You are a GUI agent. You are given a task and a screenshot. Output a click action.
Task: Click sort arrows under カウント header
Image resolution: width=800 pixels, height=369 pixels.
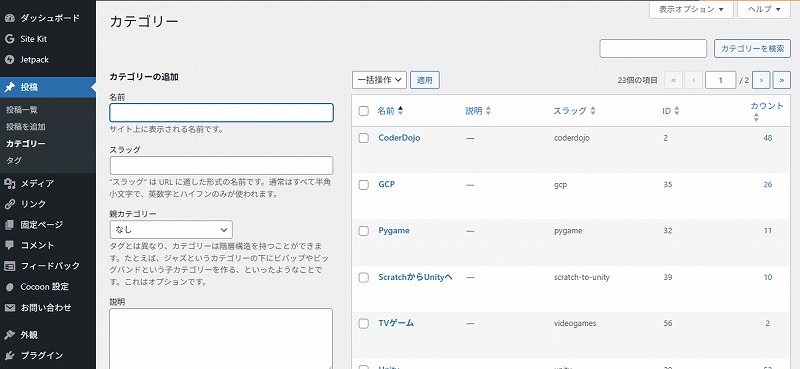(x=756, y=117)
